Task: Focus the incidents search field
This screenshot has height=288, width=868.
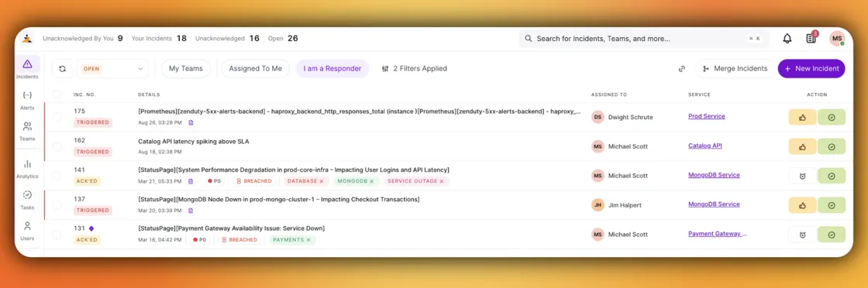Action: tap(645, 39)
